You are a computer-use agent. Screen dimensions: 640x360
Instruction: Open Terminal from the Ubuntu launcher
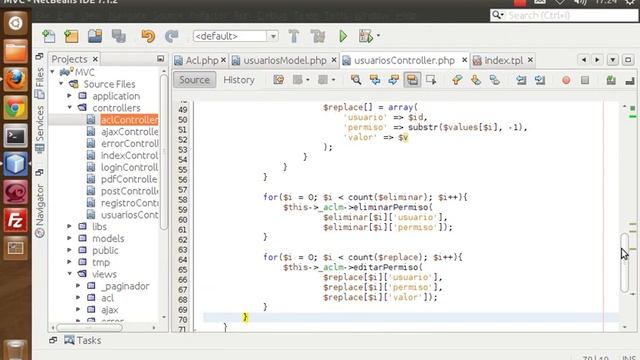click(x=16, y=136)
